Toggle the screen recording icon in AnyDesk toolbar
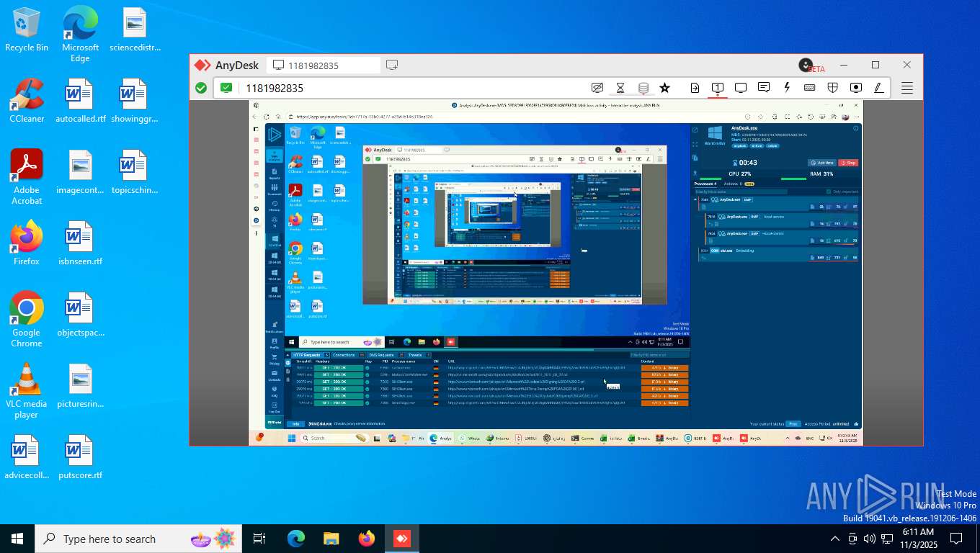980x553 pixels. pyautogui.click(x=856, y=88)
